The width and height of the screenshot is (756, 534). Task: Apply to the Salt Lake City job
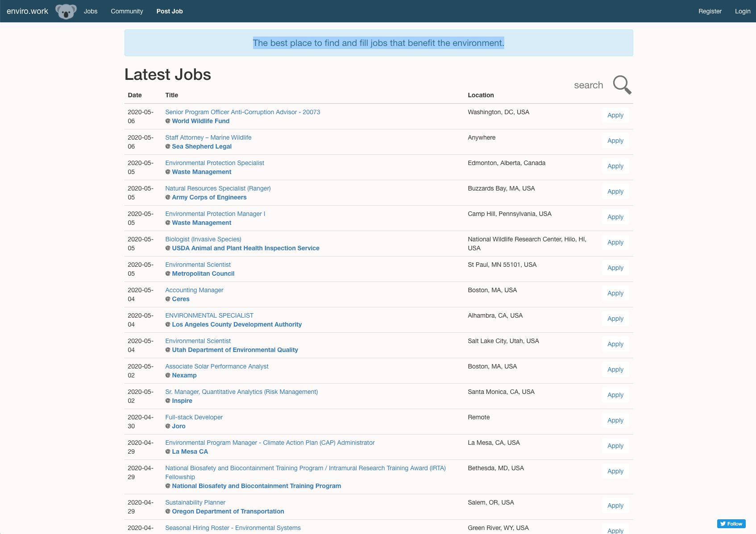click(615, 344)
